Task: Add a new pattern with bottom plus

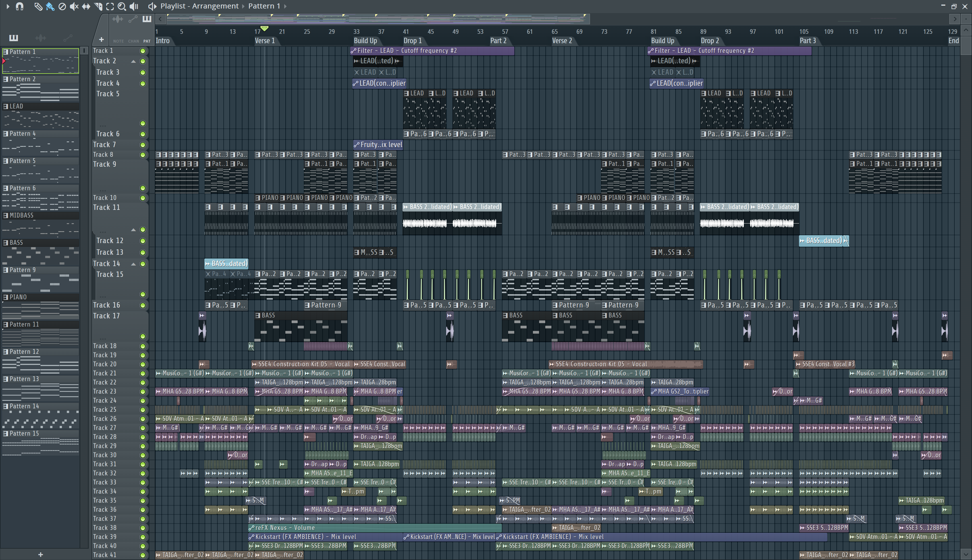Action: click(40, 555)
